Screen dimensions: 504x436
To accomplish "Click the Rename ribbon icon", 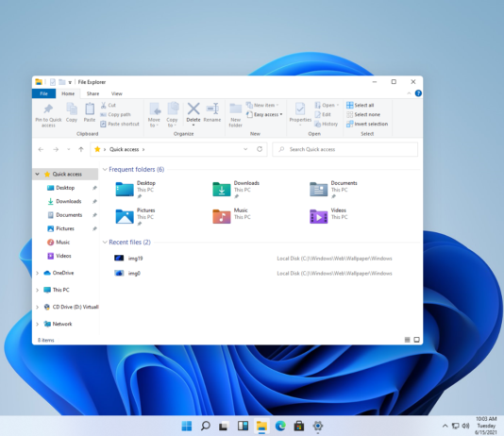I will click(x=212, y=109).
